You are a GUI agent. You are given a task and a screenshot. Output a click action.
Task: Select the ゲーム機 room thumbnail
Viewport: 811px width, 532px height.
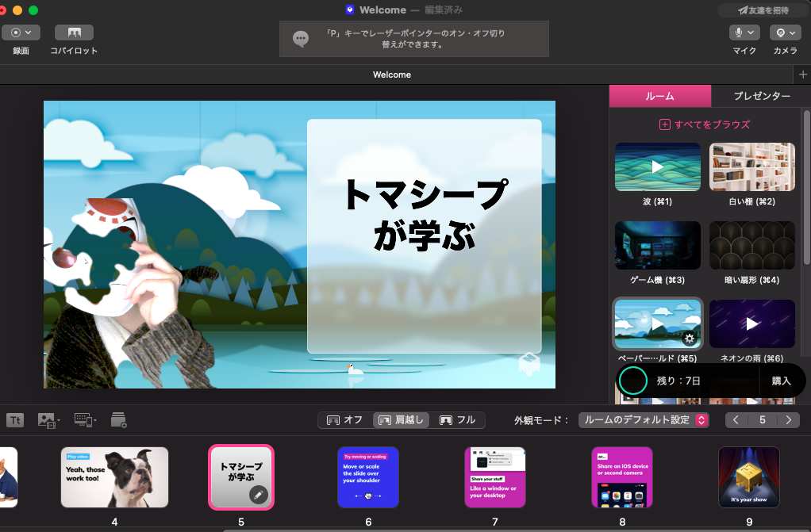657,246
